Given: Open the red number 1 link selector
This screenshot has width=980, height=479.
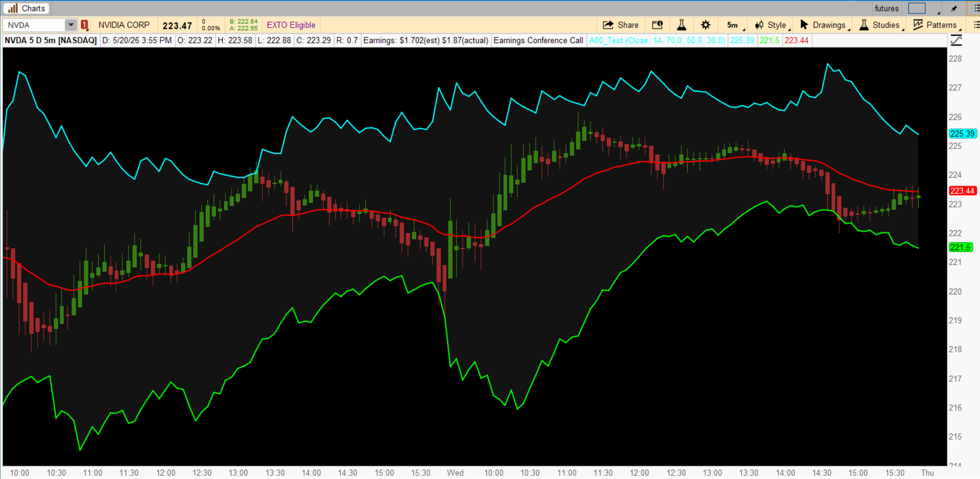Looking at the screenshot, I should [84, 25].
